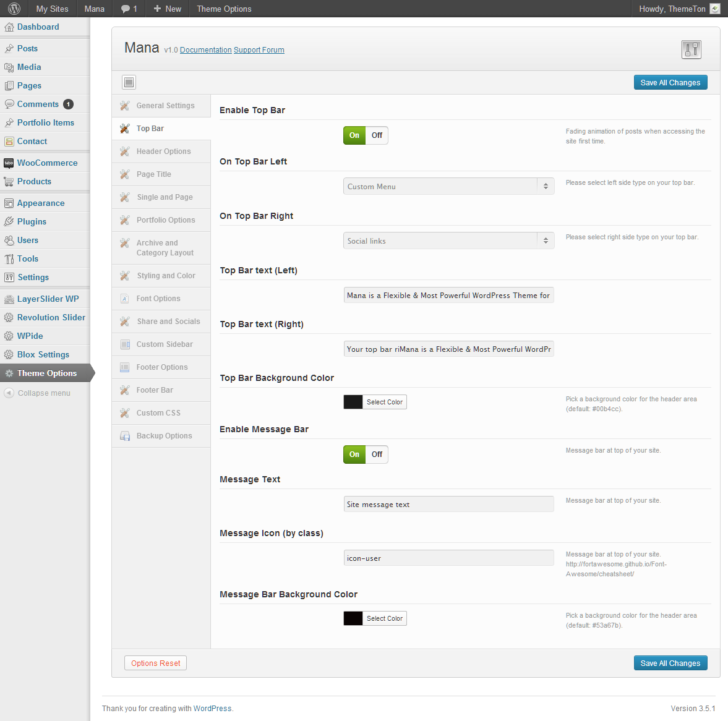This screenshot has height=721, width=728.
Task: Click the expand-all options icon
Action: pos(129,82)
